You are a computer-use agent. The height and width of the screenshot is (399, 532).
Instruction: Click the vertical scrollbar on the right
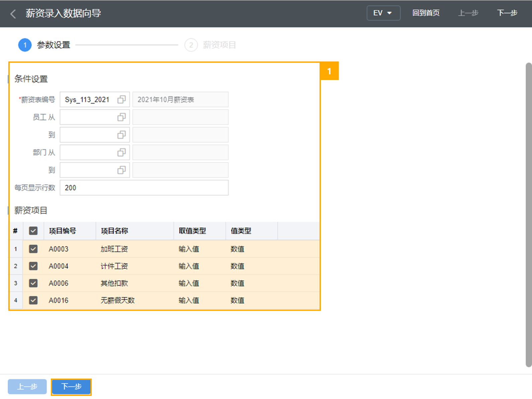click(x=529, y=214)
